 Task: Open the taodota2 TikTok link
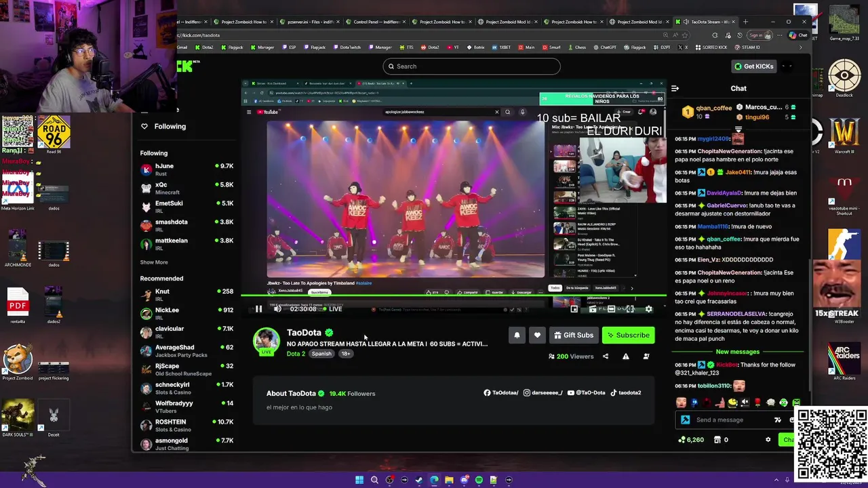pos(625,392)
